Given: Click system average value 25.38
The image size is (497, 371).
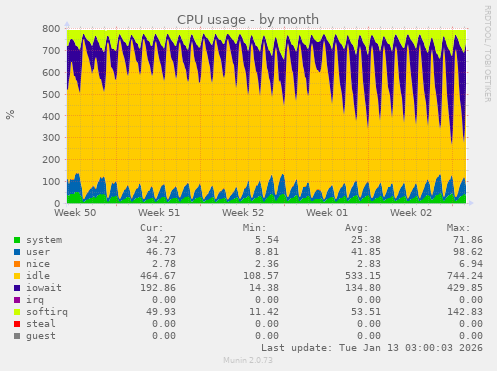Looking at the screenshot, I should pos(366,240).
